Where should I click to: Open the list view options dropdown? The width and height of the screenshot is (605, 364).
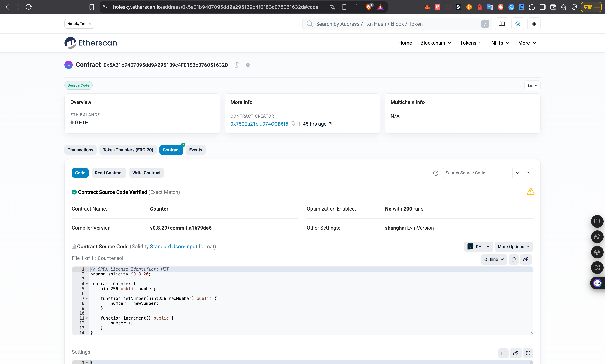click(532, 85)
